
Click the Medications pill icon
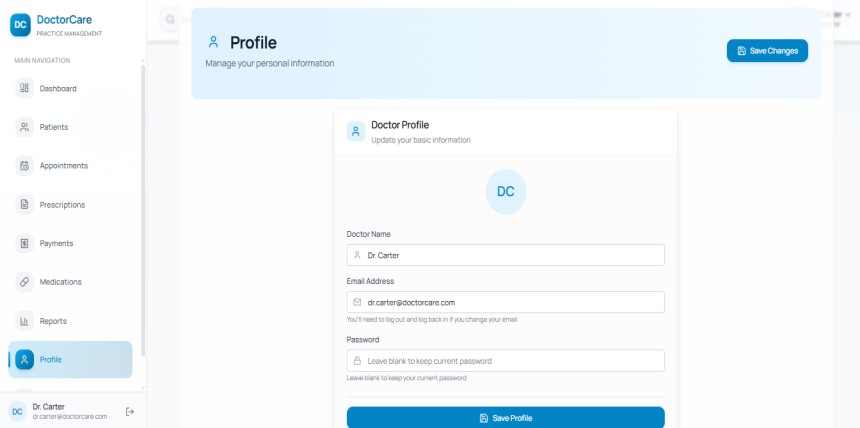25,282
